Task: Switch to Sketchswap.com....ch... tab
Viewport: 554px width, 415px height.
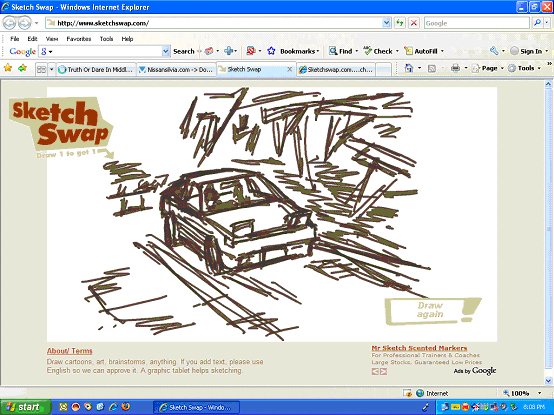Action: click(336, 70)
